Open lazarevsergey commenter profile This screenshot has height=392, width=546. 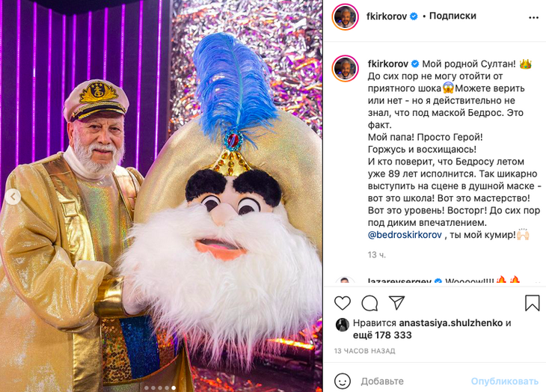click(399, 281)
